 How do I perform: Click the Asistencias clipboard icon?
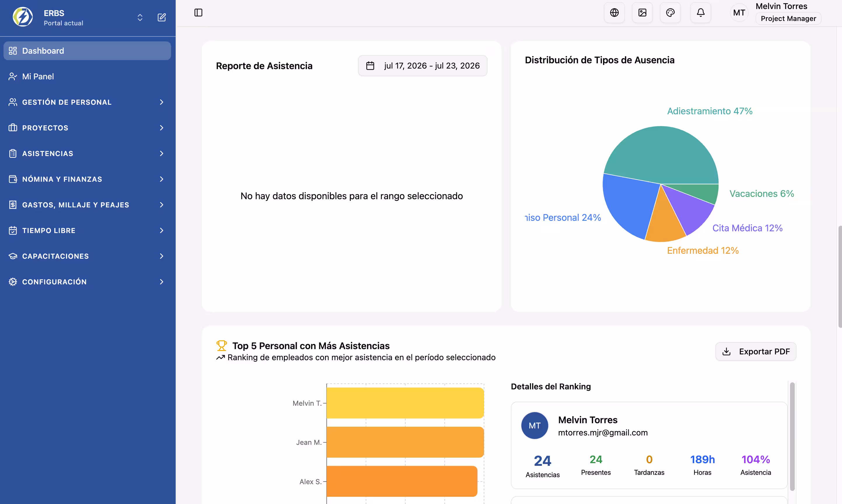(13, 153)
